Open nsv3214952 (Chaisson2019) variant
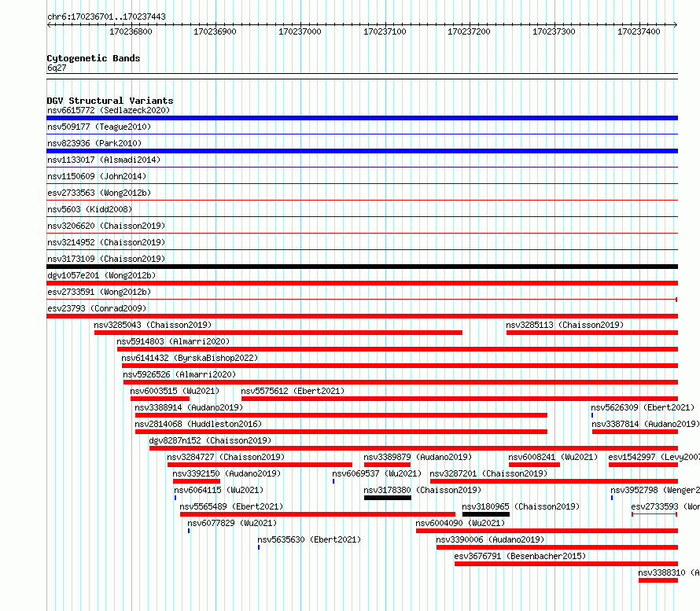This screenshot has height=611, width=700. tap(106, 242)
